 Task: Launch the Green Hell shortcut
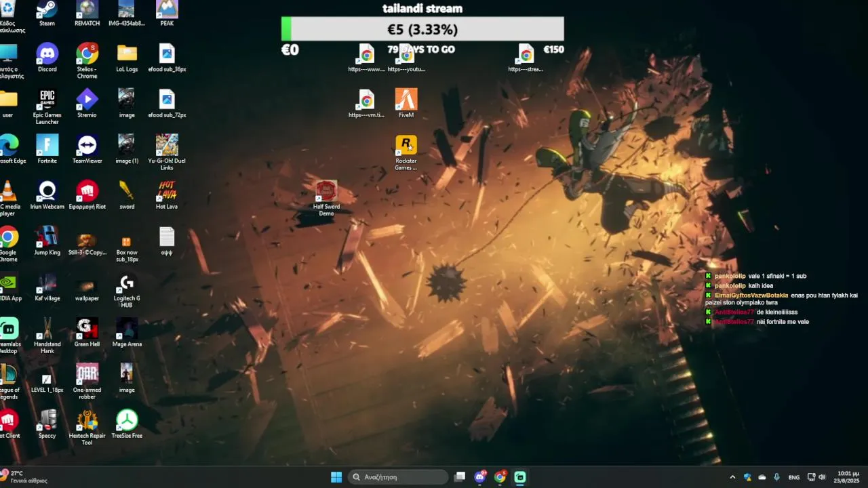(x=87, y=332)
